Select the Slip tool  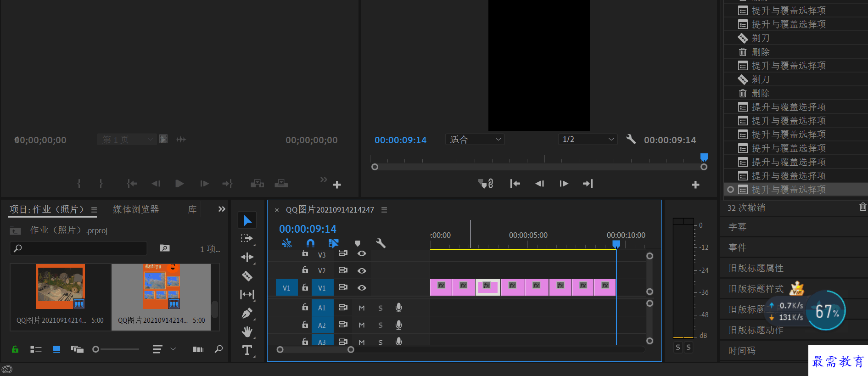247,294
